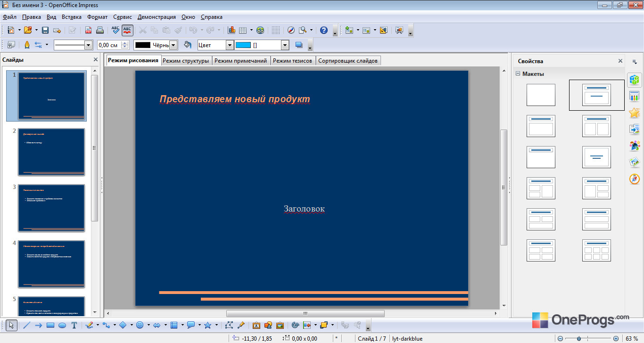
Task: Select the Line Ends with Arrow tool
Action: coord(39,325)
